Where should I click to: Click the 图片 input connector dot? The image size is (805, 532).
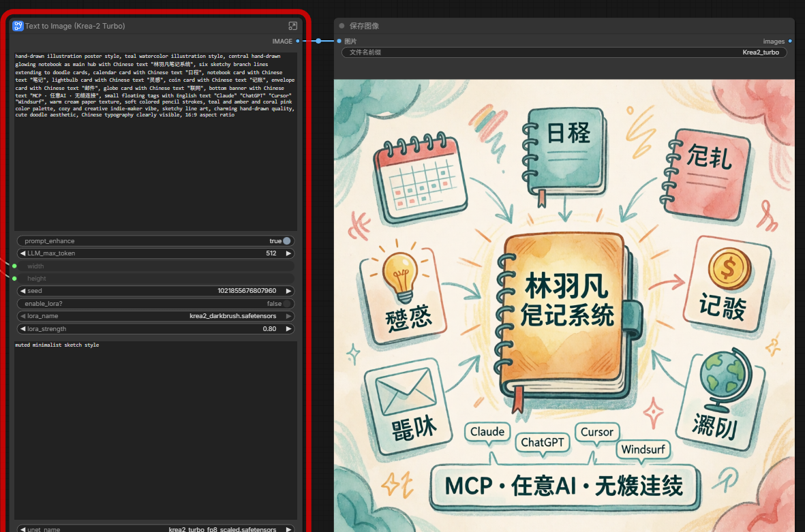[339, 41]
